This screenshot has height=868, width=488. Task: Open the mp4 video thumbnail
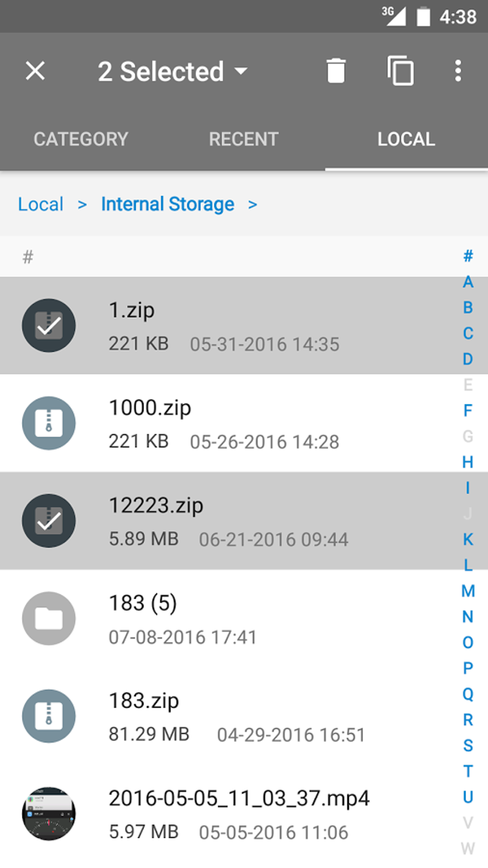click(x=49, y=813)
